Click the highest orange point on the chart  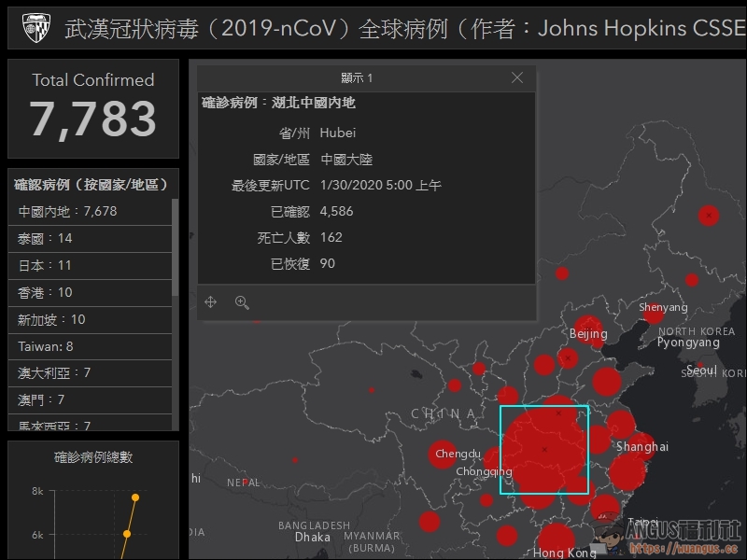pyautogui.click(x=135, y=497)
